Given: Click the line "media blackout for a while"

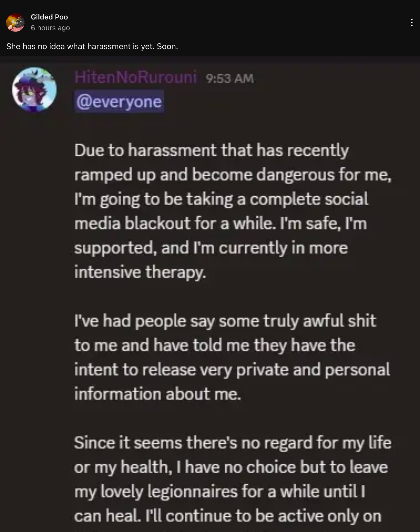Looking at the screenshot, I should [x=174, y=224].
